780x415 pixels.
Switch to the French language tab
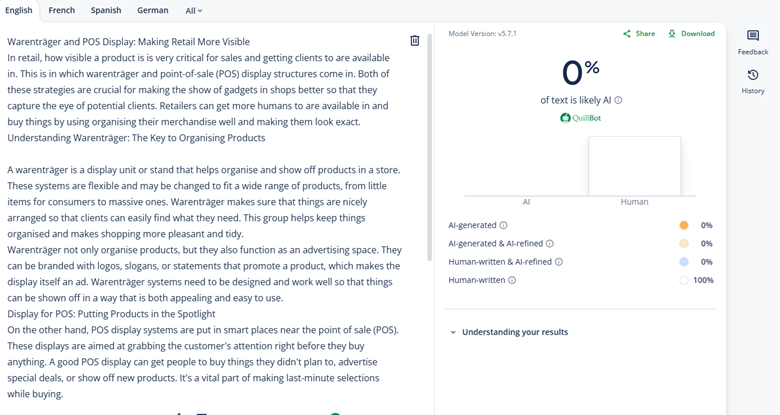62,11
